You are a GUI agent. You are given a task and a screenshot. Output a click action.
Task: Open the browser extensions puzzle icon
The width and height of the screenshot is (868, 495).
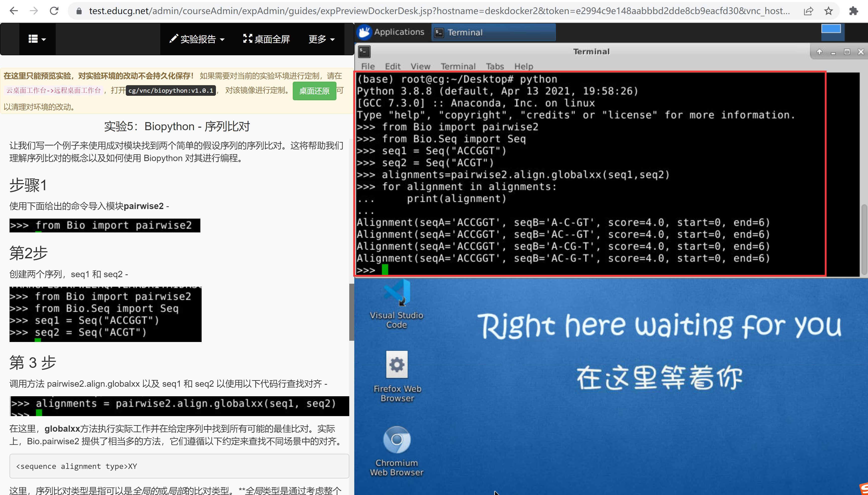pyautogui.click(x=853, y=11)
